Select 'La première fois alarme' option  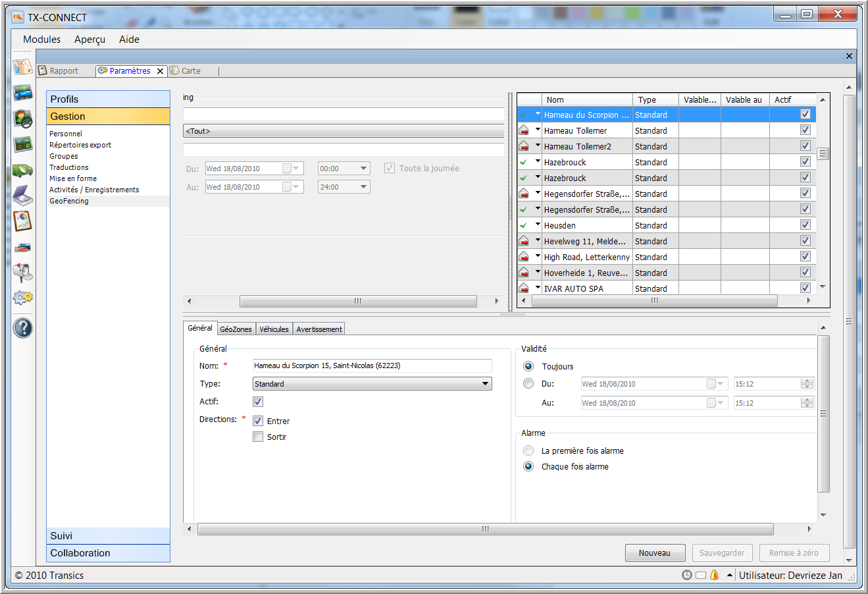point(528,450)
